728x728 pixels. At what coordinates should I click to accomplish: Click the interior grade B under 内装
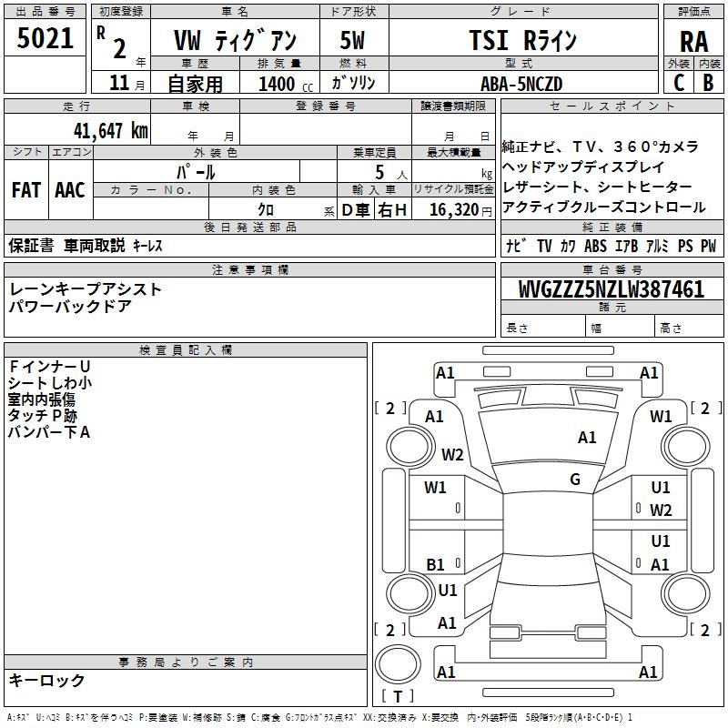708,83
